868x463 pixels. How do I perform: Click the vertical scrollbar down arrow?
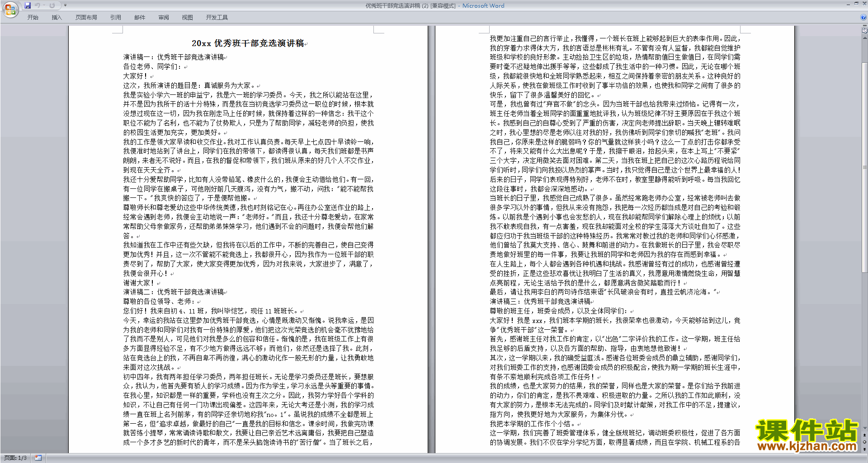pos(865,428)
